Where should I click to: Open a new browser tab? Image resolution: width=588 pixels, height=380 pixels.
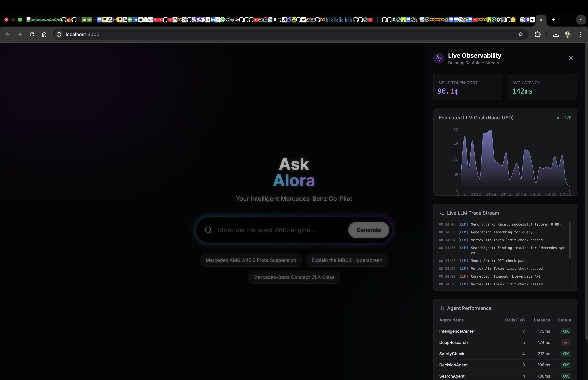tap(553, 20)
